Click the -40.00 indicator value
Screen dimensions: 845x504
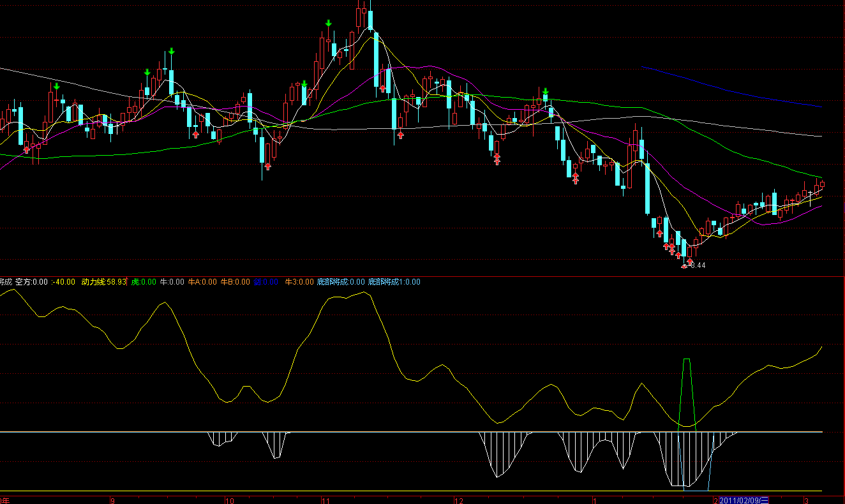64,281
